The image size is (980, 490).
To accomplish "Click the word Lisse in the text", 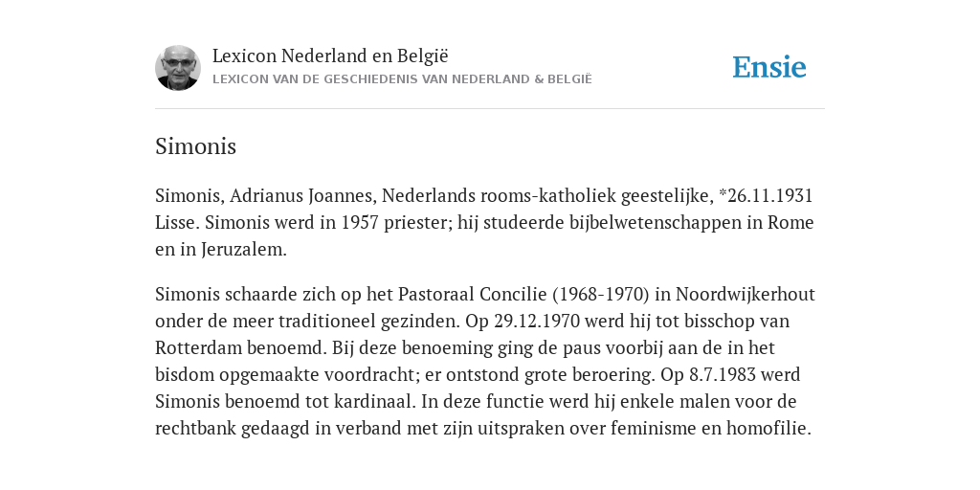I will tap(175, 222).
